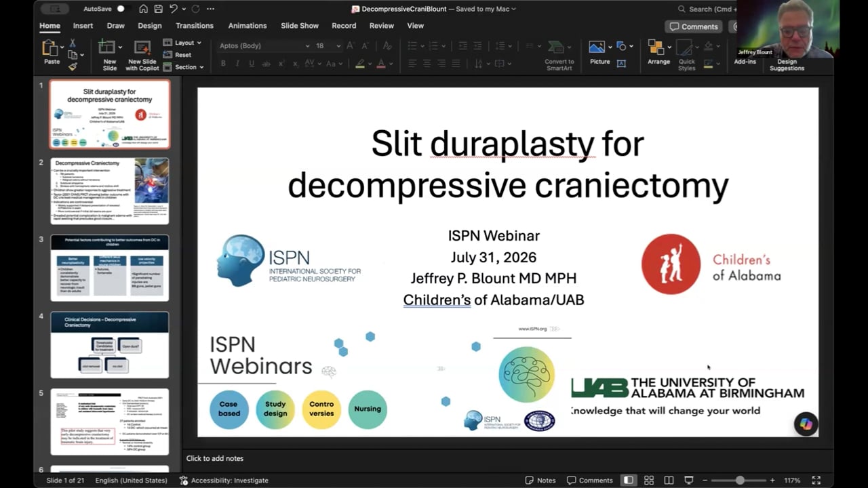This screenshot has width=868, height=488.
Task: Go to the Slide Show tab
Action: [300, 26]
